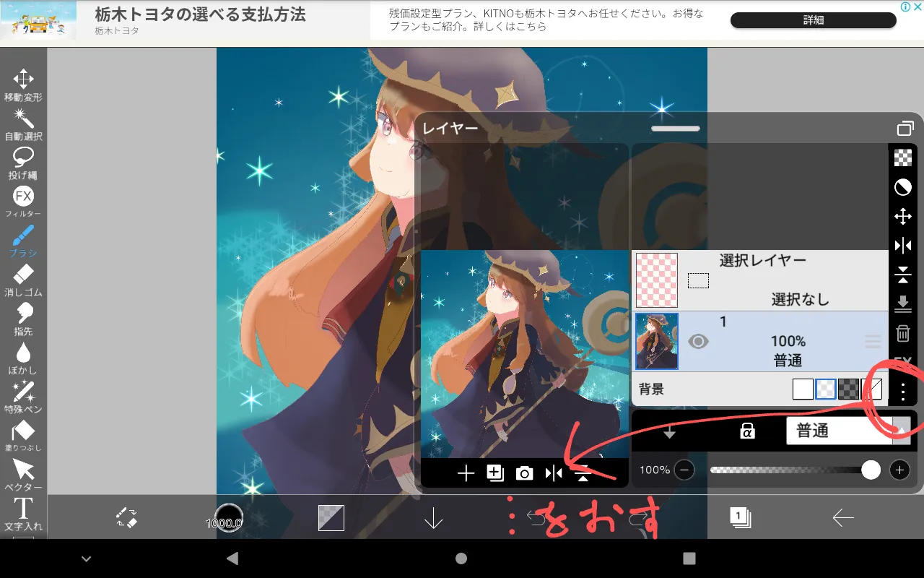This screenshot has height=578, width=924.
Task: Tap the brush/eraser switch icon in bottom bar
Action: click(126, 517)
